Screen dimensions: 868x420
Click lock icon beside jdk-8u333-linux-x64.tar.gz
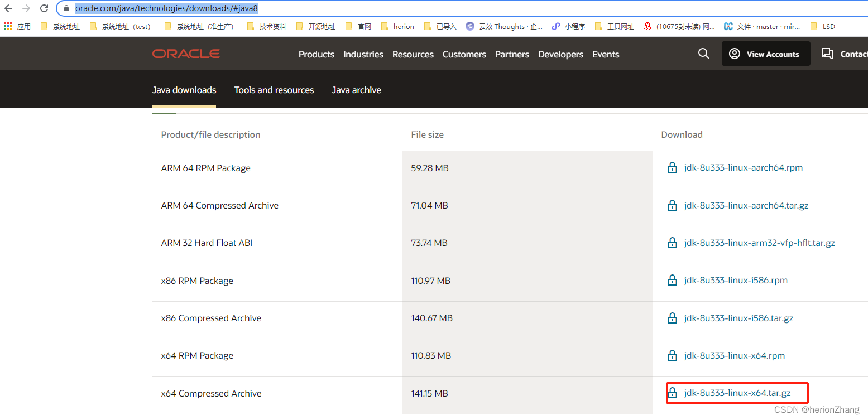click(673, 393)
